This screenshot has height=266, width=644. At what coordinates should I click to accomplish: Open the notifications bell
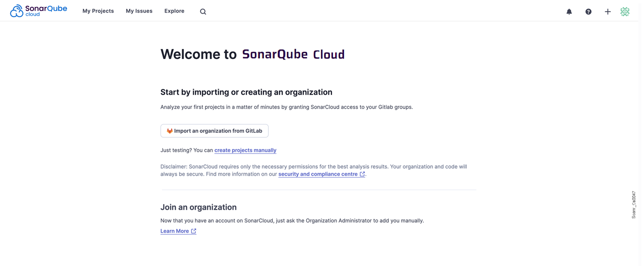click(x=569, y=11)
